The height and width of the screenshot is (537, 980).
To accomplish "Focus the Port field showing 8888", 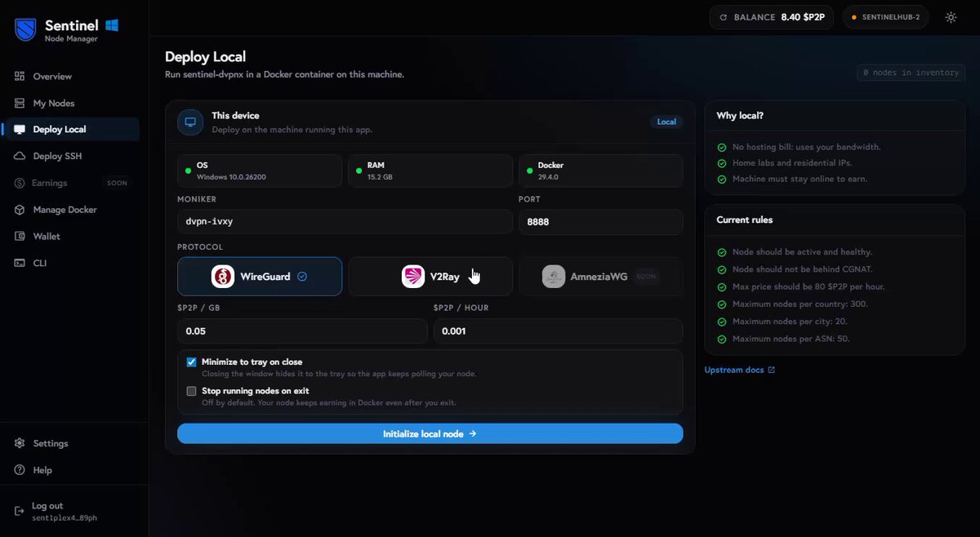I will [x=600, y=221].
